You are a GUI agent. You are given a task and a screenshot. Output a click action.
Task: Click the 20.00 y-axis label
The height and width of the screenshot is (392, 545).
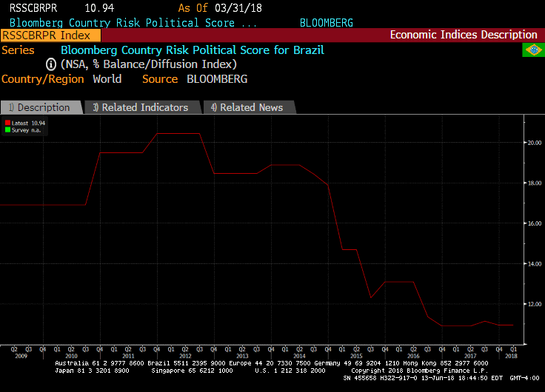coord(534,143)
